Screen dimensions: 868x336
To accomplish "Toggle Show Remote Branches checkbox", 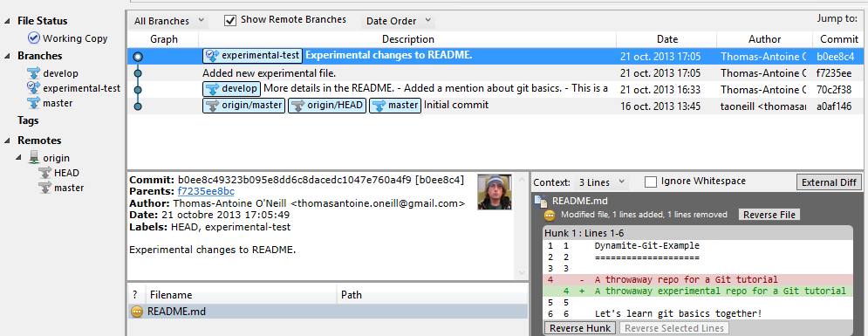I will pyautogui.click(x=230, y=20).
